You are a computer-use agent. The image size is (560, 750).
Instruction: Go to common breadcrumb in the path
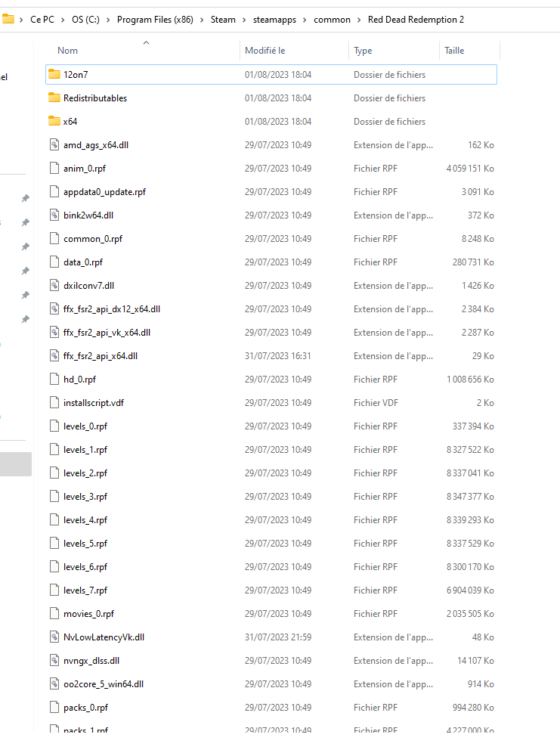tap(332, 20)
